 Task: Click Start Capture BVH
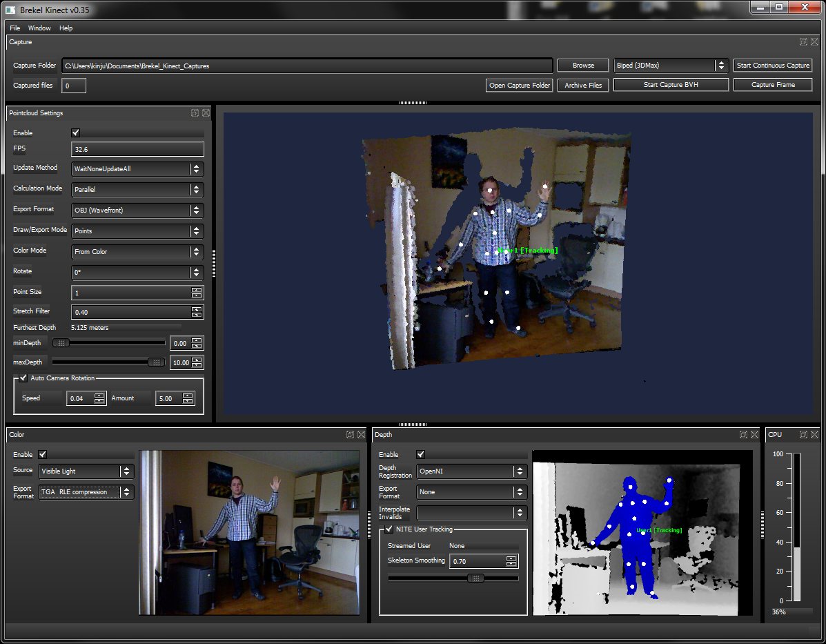[671, 85]
